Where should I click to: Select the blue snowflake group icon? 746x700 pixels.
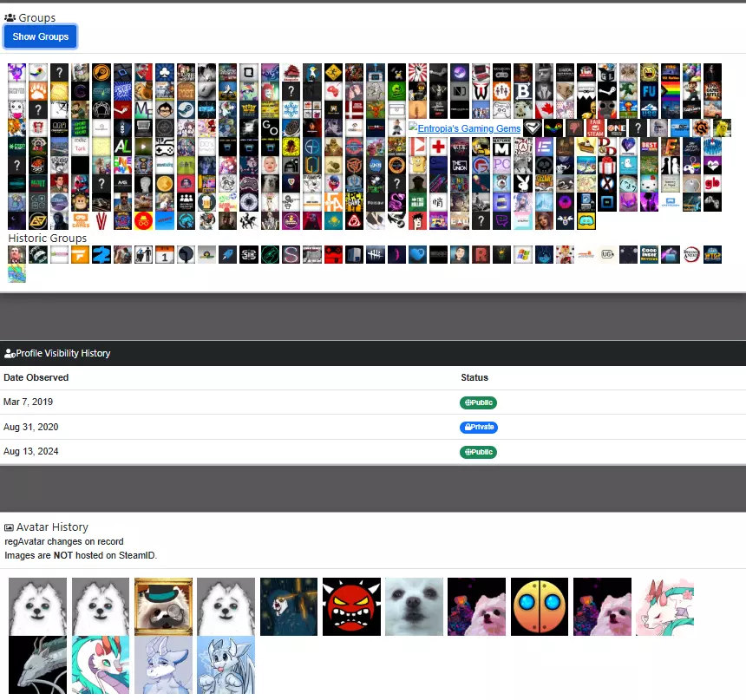(x=291, y=109)
